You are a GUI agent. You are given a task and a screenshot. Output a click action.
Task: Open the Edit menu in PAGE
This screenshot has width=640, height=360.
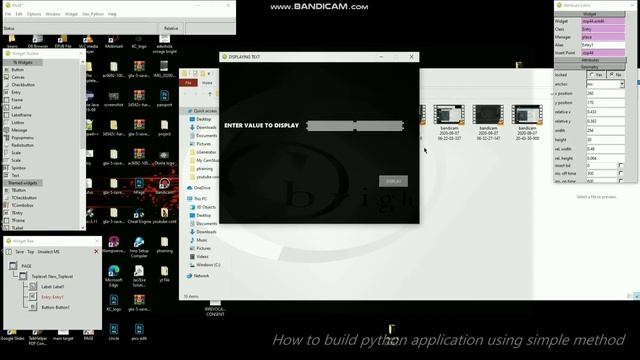click(19, 14)
